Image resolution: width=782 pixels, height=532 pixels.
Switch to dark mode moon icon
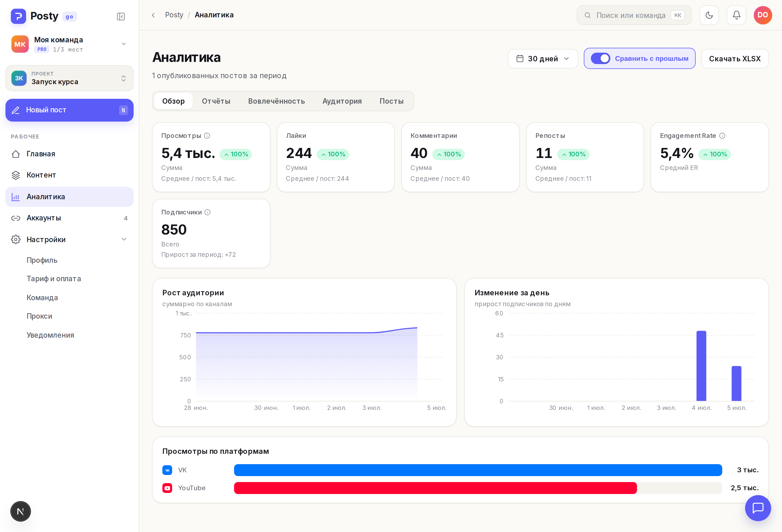pyautogui.click(x=709, y=15)
